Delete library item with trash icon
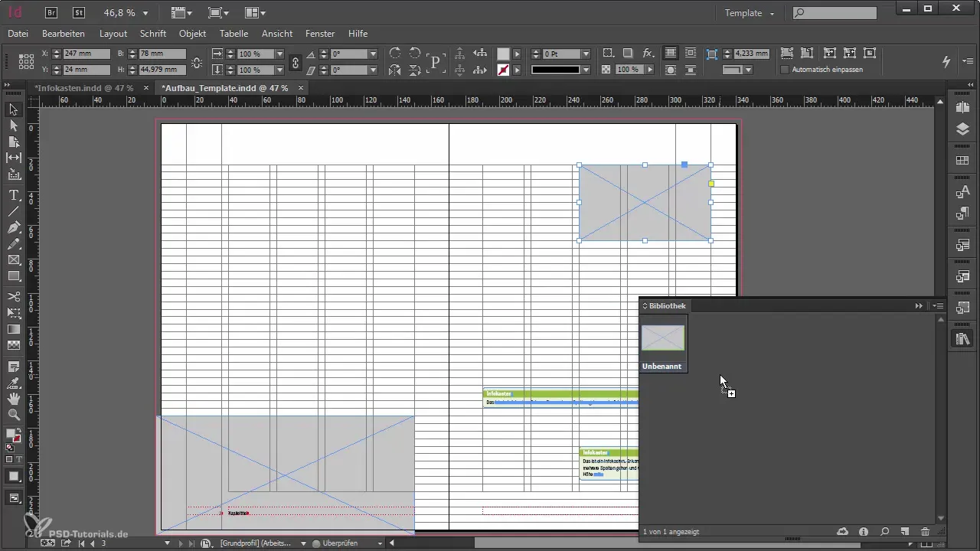The width and height of the screenshot is (980, 551). click(x=925, y=531)
